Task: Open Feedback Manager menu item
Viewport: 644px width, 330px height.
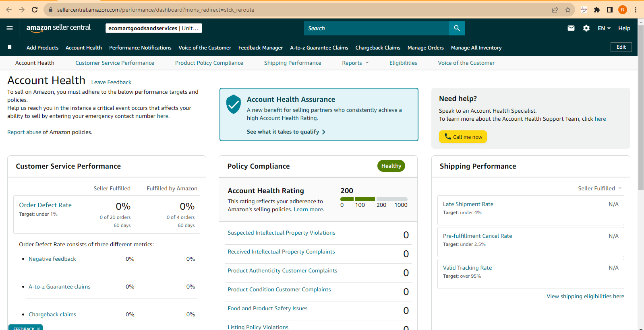Action: click(261, 47)
